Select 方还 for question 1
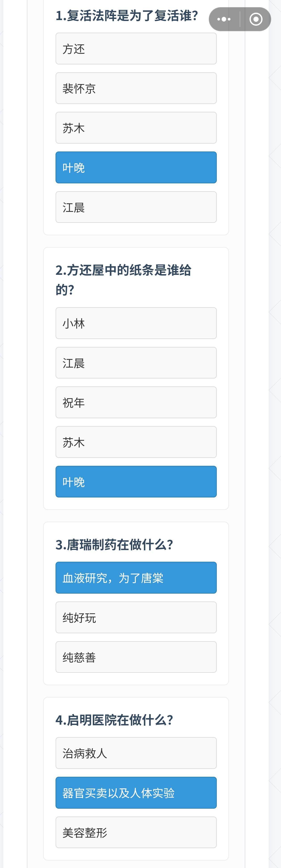The image size is (281, 868). click(x=136, y=49)
